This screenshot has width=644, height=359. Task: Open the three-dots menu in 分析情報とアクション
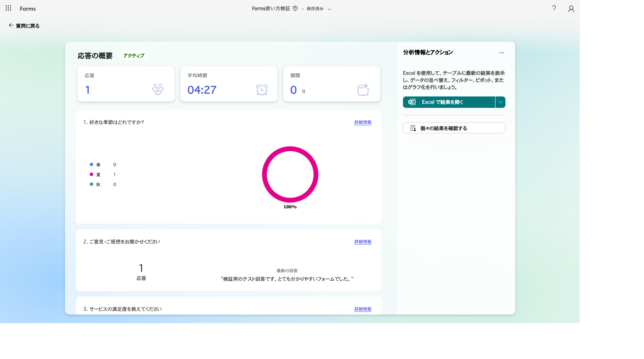coord(502,53)
